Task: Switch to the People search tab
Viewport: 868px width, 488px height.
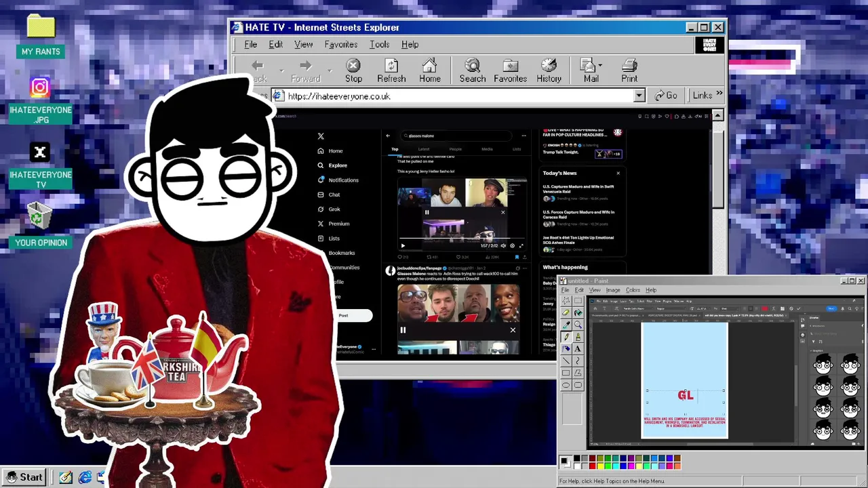Action: pos(456,149)
